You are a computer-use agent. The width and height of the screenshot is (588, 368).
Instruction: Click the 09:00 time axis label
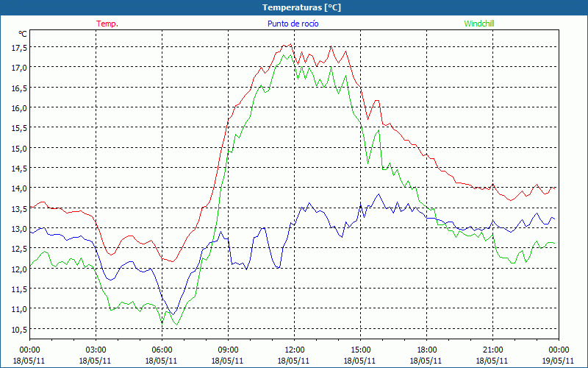228,350
